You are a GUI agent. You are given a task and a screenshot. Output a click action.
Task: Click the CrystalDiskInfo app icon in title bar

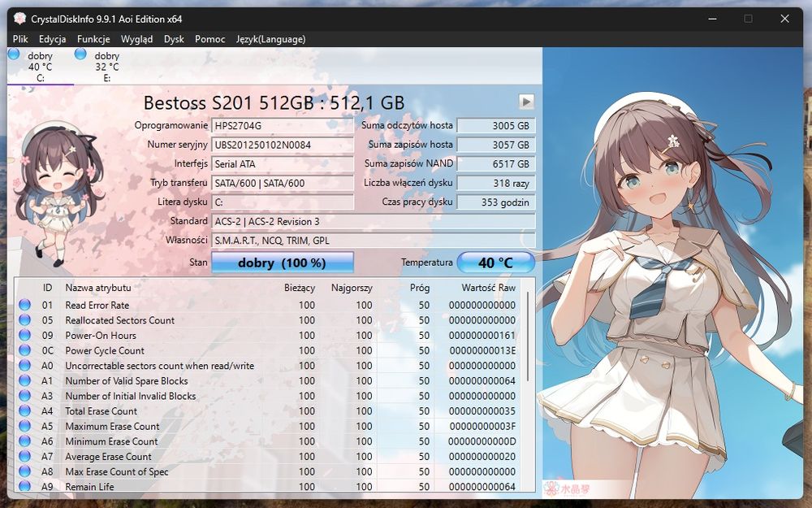19,19
